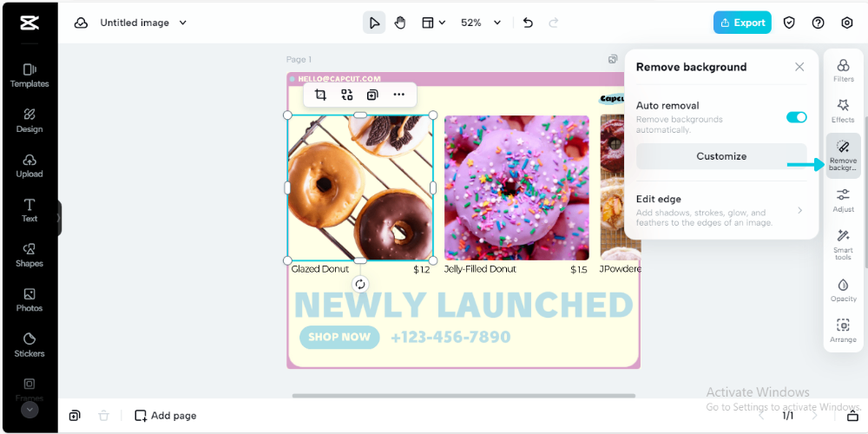Open the Templates panel
Image resolution: width=868 pixels, height=434 pixels.
click(x=30, y=76)
